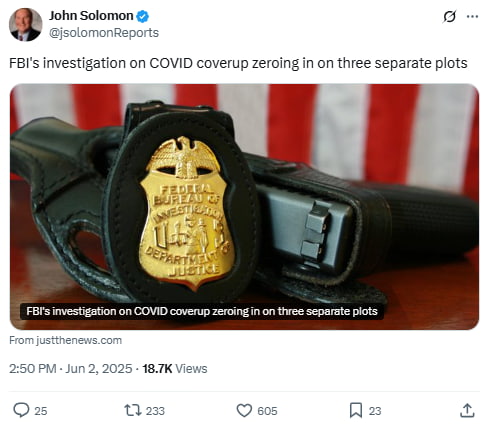Open John Solomon's profile picture
Screen dimensions: 488x426
25,25
